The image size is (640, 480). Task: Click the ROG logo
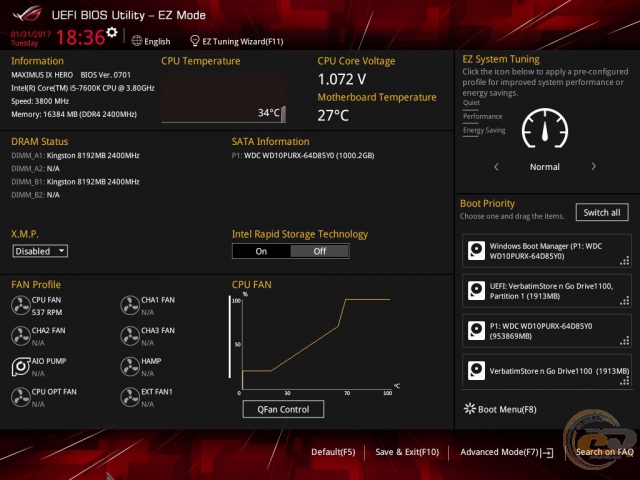(x=28, y=14)
